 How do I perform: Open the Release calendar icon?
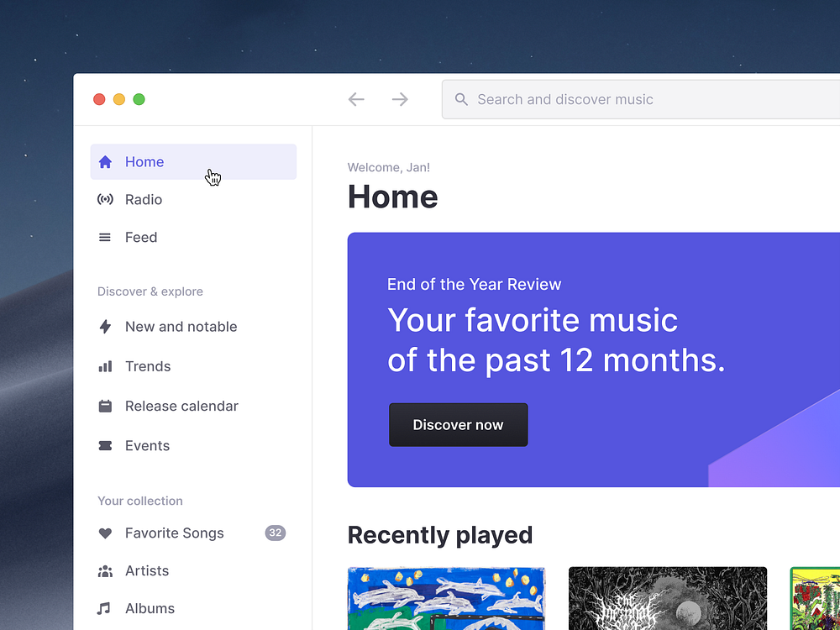click(105, 406)
